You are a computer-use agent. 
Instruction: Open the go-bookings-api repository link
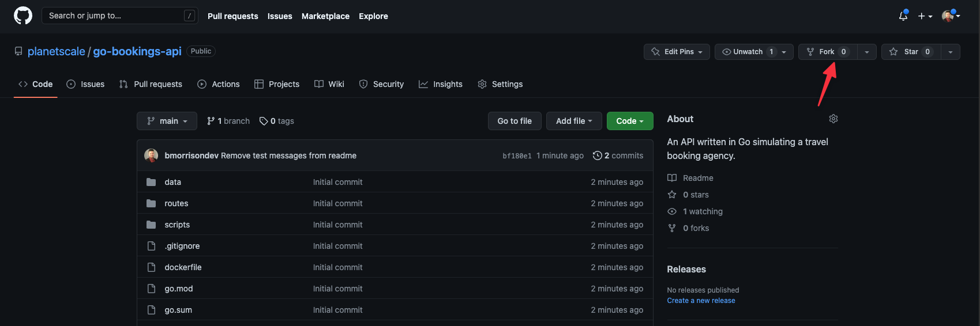(137, 51)
